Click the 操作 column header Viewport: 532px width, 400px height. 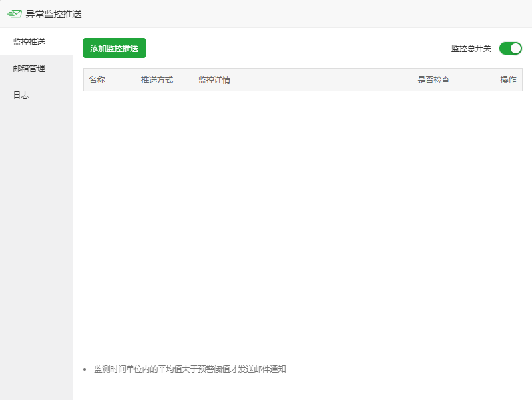[x=508, y=80]
